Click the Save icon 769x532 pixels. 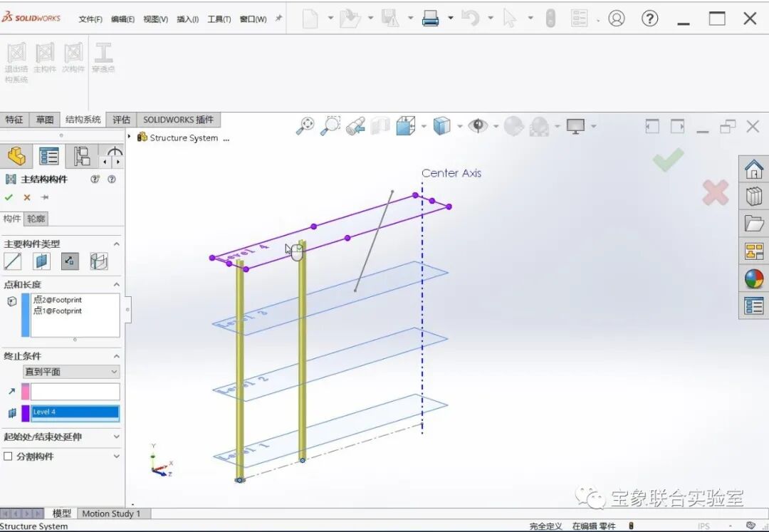pyautogui.click(x=390, y=19)
